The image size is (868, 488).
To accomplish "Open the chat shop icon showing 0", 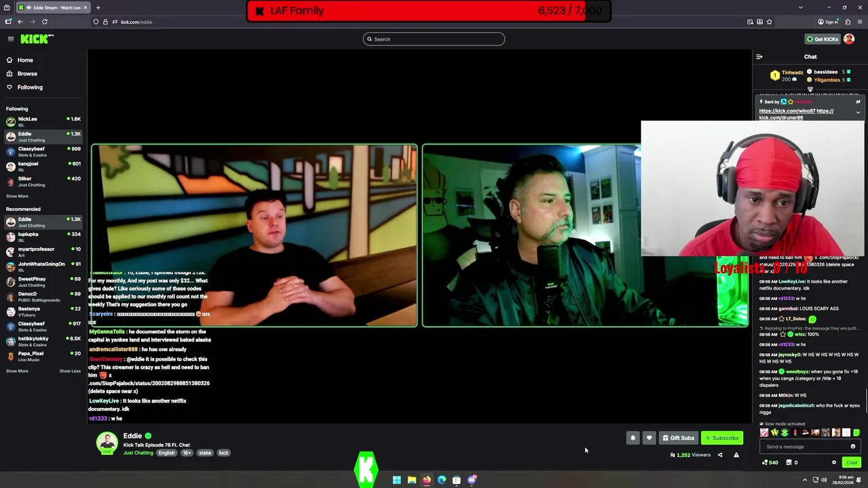I will [792, 462].
